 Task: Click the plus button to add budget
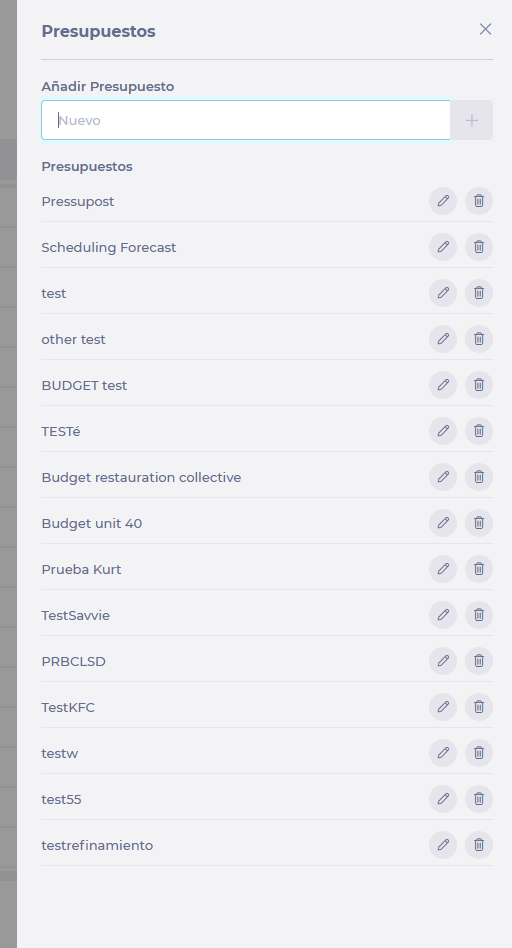[471, 120]
